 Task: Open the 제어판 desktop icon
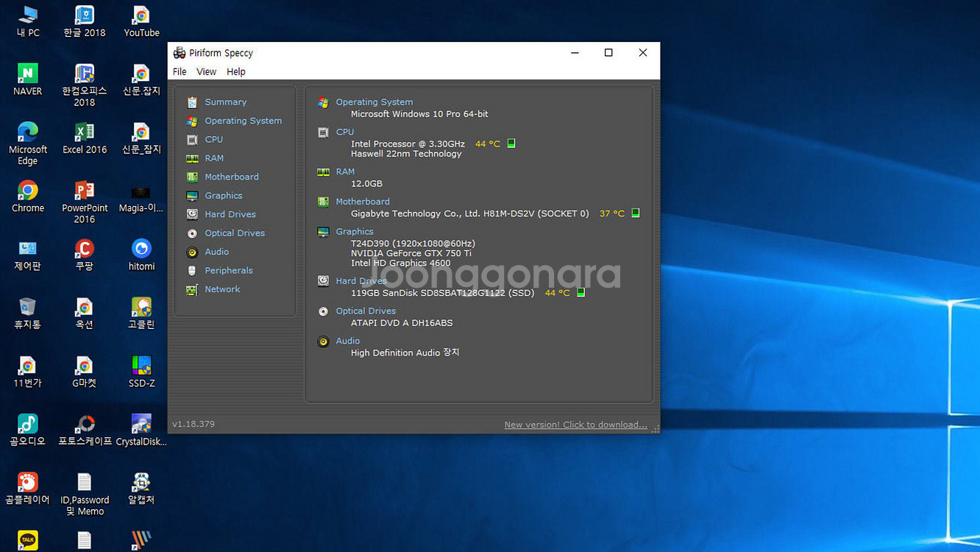pos(28,255)
